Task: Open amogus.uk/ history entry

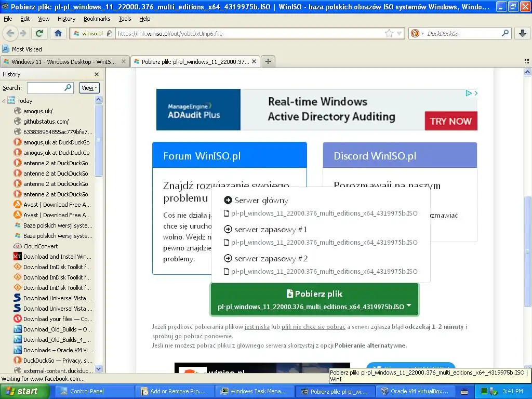Action: click(38, 111)
